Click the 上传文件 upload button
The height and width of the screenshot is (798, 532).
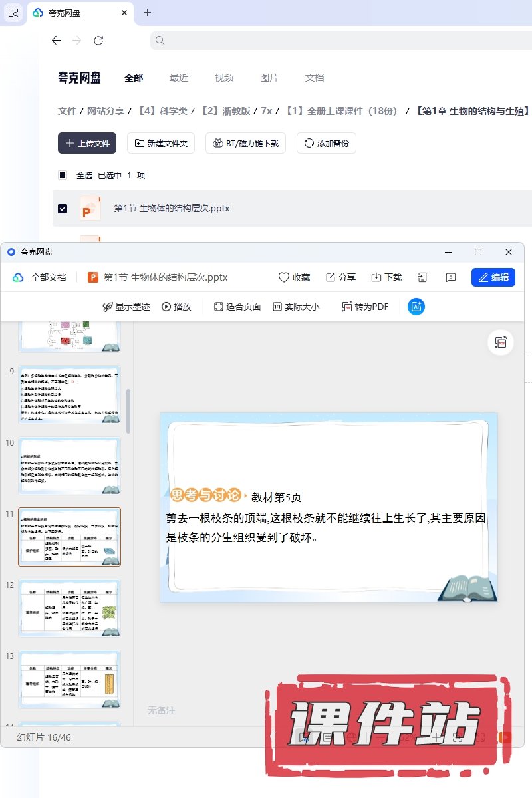coord(87,143)
